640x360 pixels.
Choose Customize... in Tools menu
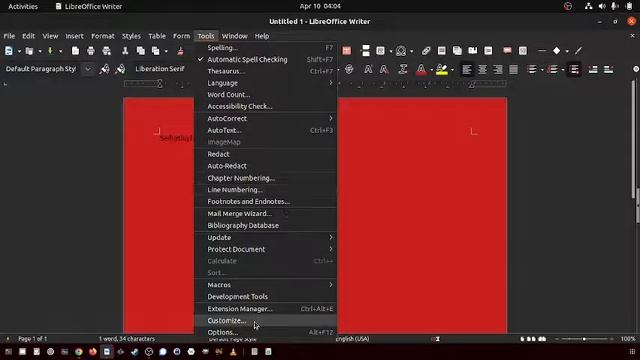pyautogui.click(x=265, y=321)
